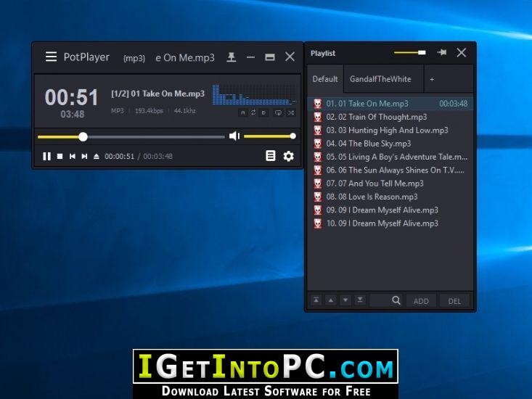Select '04. 04 The Blue Sky.mp3'
This screenshot has width=532, height=399.
coord(390,144)
